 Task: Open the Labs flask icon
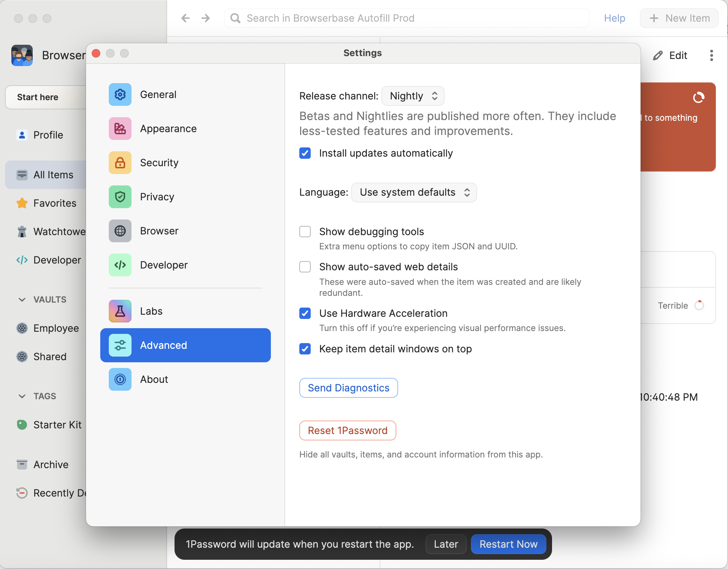[120, 311]
